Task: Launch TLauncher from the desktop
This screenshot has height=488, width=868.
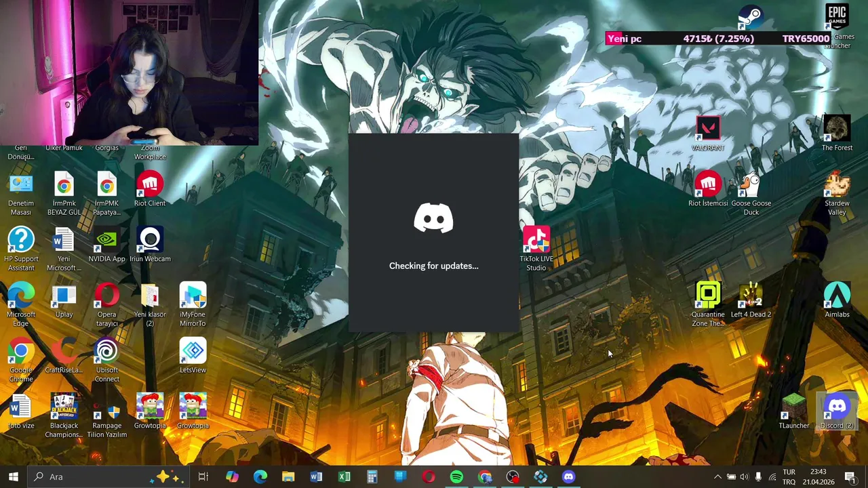Action: [793, 411]
